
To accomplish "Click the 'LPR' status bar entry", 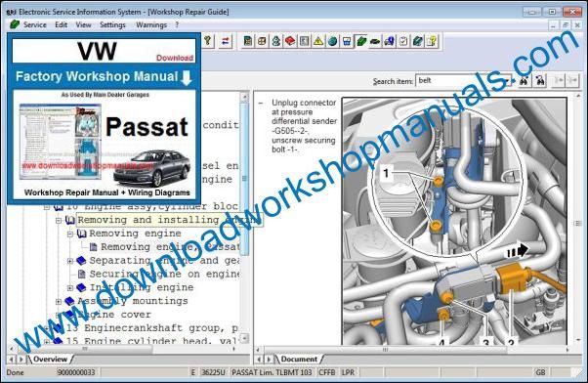I will pyautogui.click(x=348, y=372).
